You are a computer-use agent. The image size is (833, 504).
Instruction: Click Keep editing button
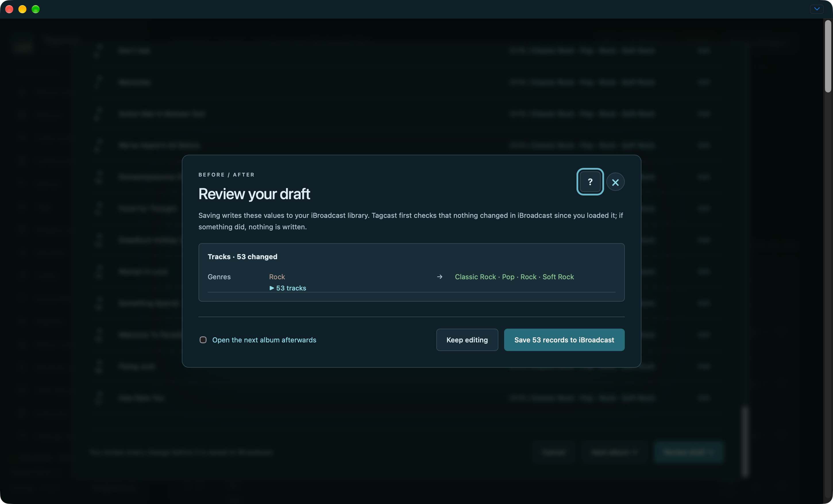(x=467, y=340)
